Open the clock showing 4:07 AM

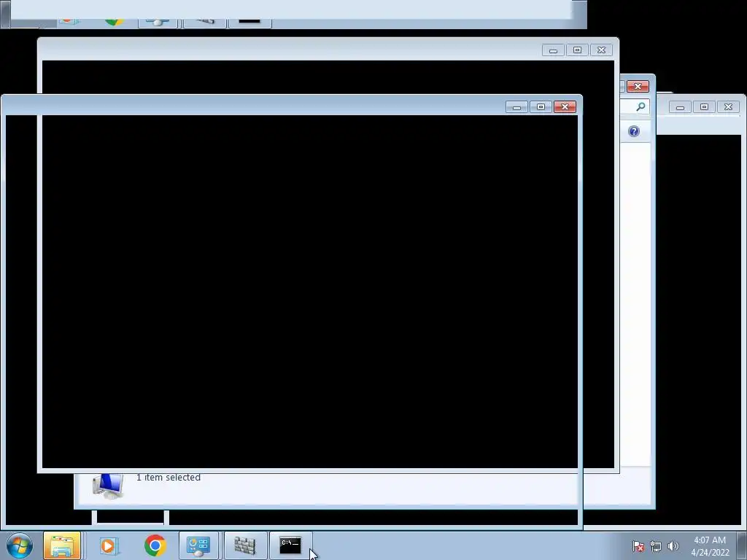point(710,546)
